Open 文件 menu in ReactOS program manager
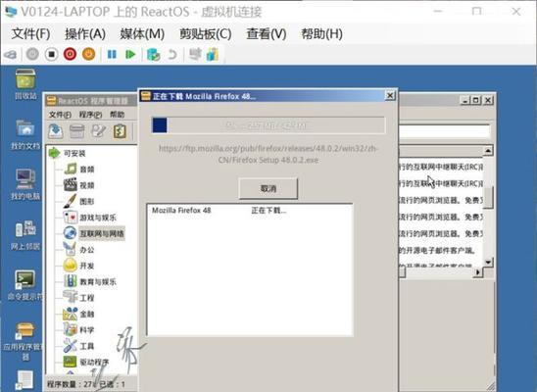 tap(60, 115)
